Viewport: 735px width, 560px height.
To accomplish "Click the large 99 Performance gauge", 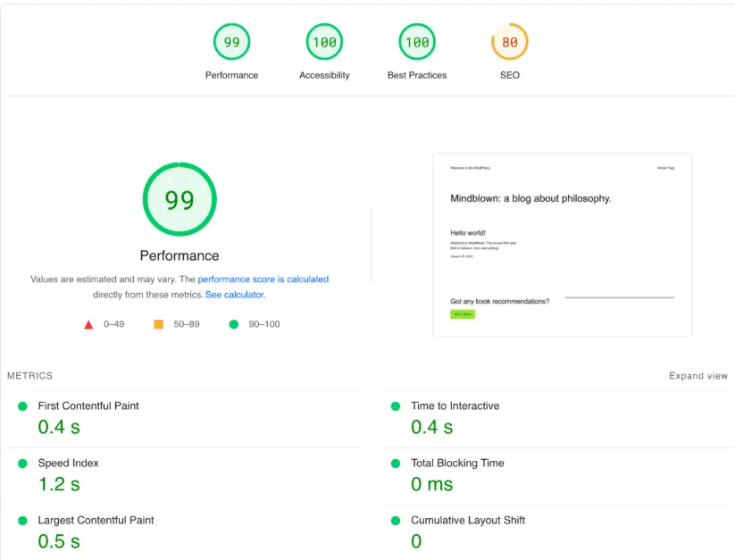I will [x=180, y=199].
